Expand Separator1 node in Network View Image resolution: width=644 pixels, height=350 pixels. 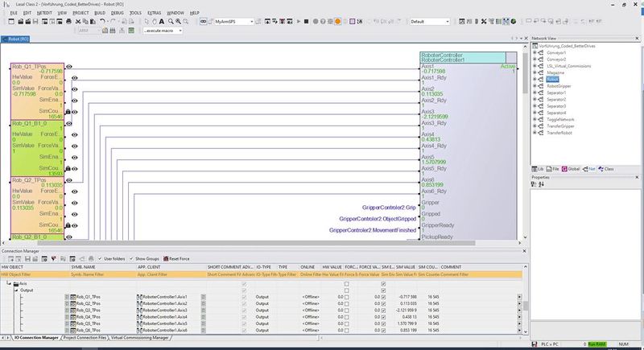point(535,93)
